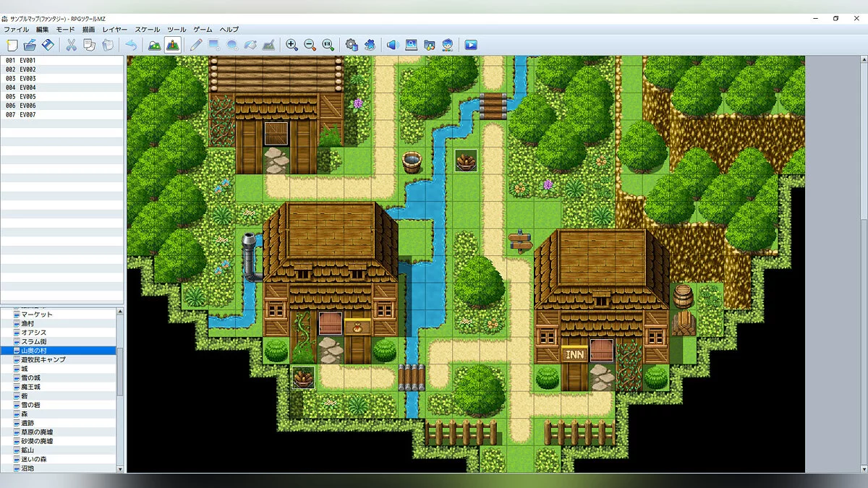This screenshot has width=868, height=488.
Task: Open the ヘルプ menu
Action: click(x=229, y=30)
